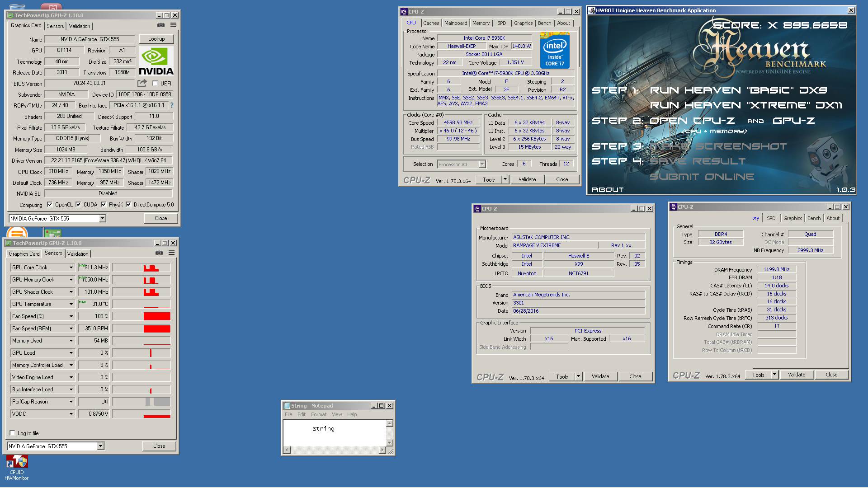Image resolution: width=868 pixels, height=488 pixels.
Task: Click the Notepad title bar icon
Action: point(287,406)
